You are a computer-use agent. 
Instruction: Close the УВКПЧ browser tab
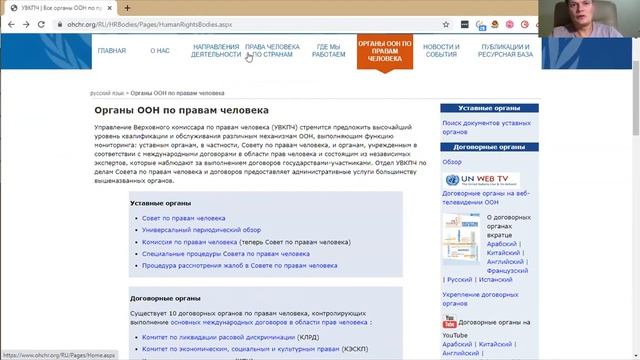110,8
